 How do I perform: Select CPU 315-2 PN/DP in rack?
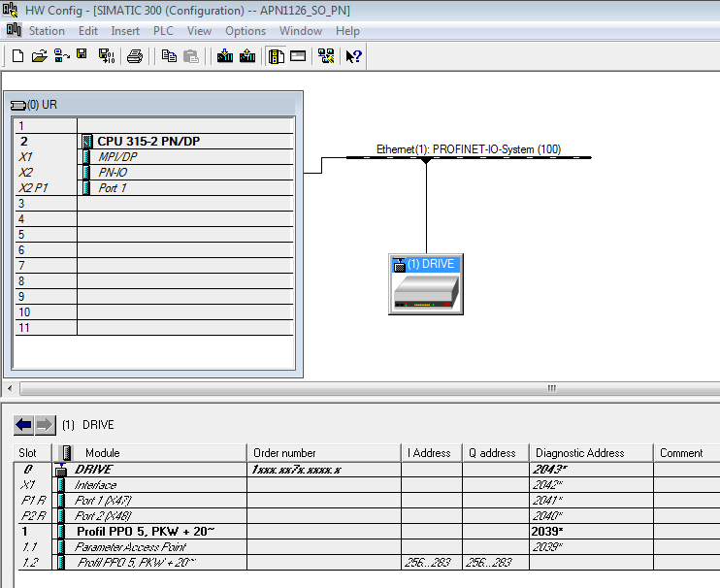pyautogui.click(x=155, y=141)
